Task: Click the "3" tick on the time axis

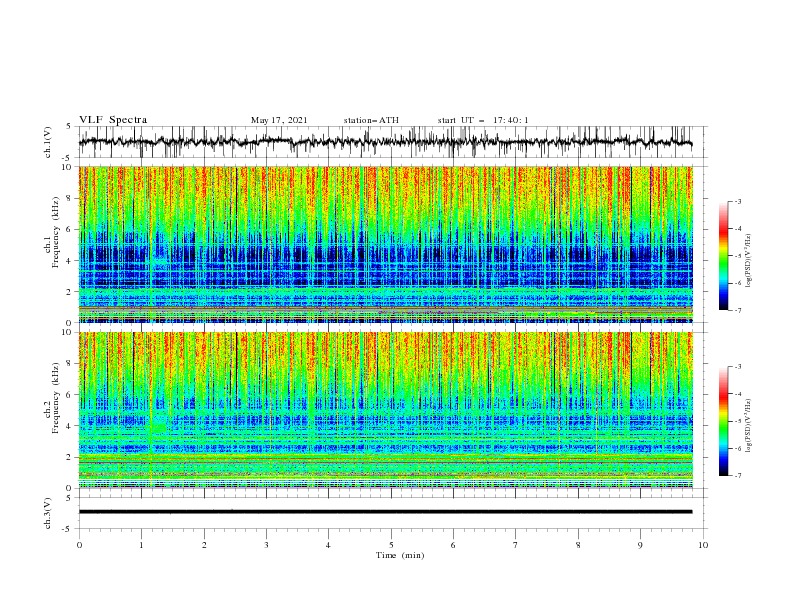Action: tap(266, 545)
